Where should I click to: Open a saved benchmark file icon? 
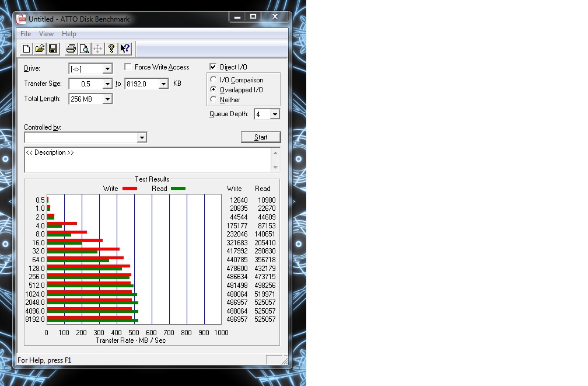[x=40, y=49]
